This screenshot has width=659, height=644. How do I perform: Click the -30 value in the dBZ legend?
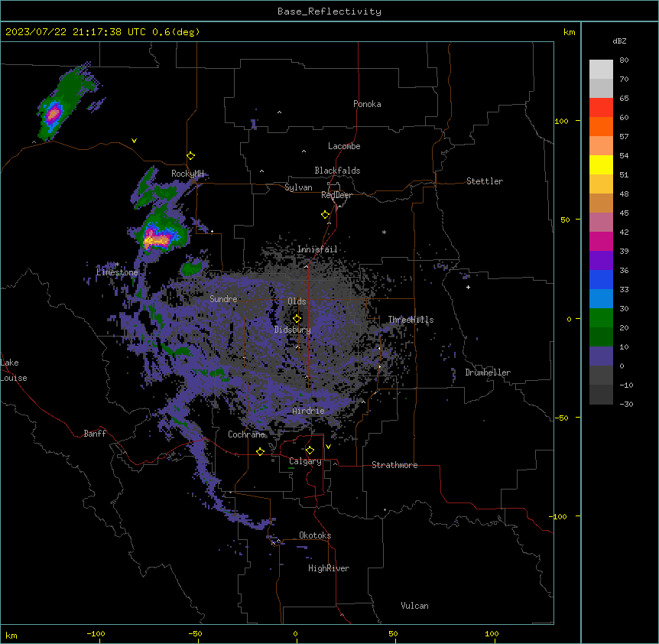(626, 405)
